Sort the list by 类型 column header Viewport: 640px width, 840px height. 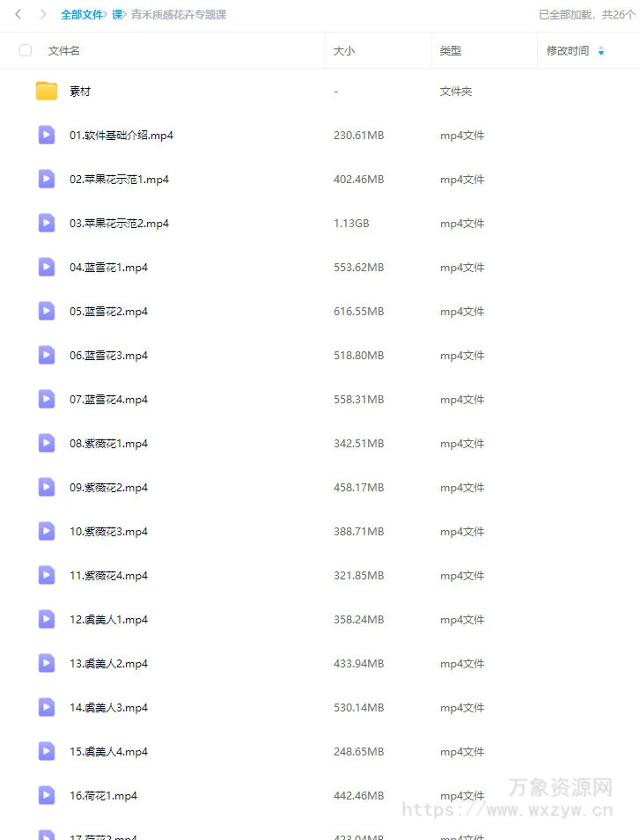451,51
